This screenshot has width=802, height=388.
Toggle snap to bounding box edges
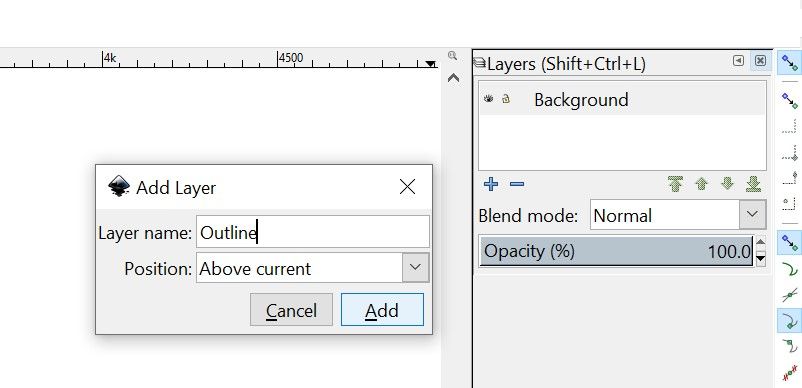pos(790,126)
